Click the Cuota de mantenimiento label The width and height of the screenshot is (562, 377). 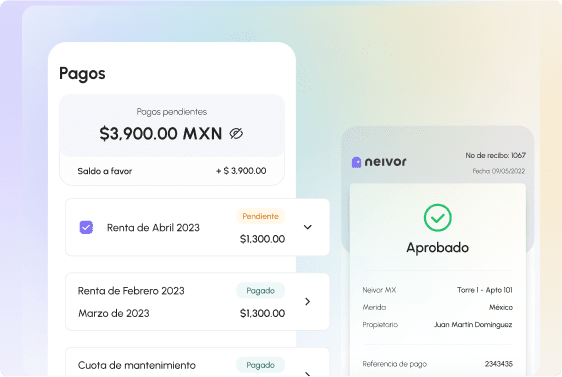tap(137, 365)
